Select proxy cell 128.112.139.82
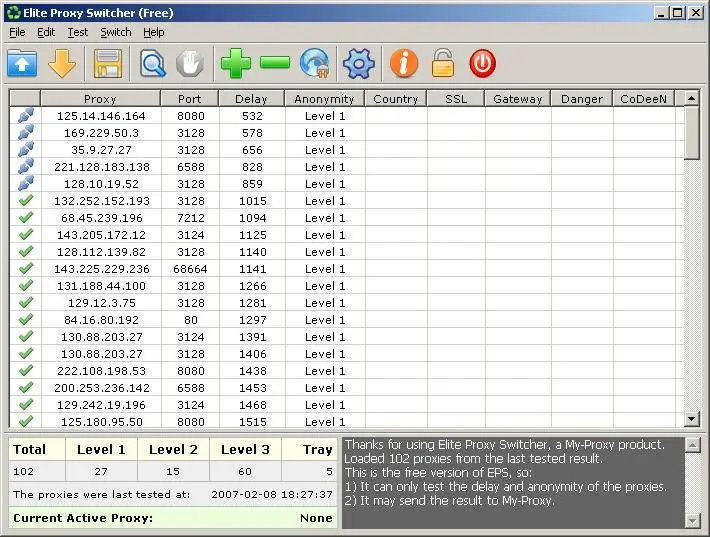The height and width of the screenshot is (537, 710). pos(101,252)
